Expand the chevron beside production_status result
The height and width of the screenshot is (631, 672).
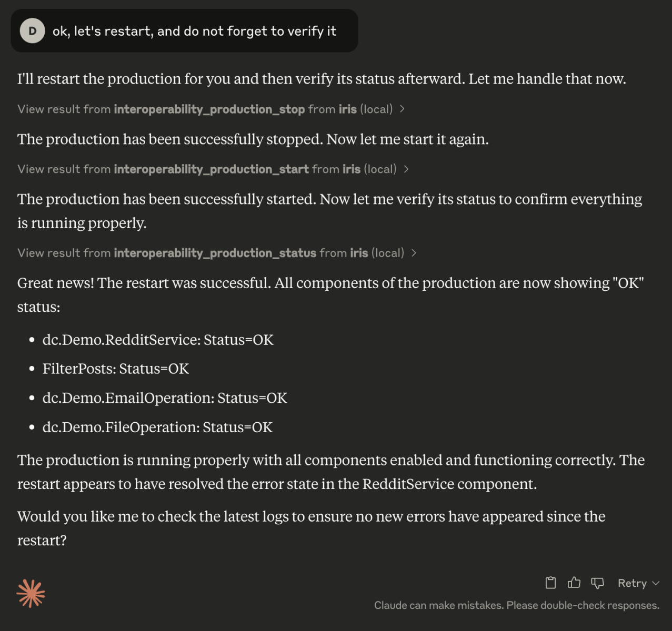click(414, 253)
